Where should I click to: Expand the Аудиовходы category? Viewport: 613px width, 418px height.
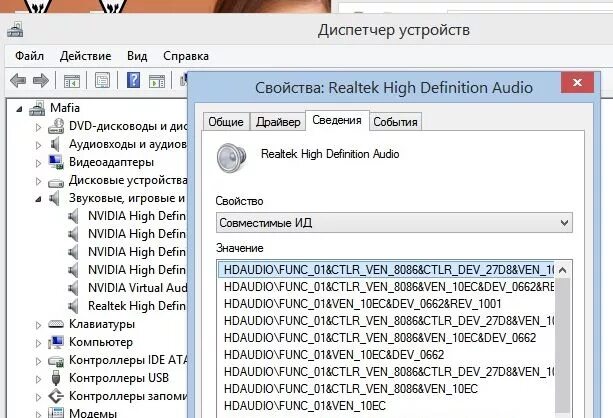[x=38, y=145]
